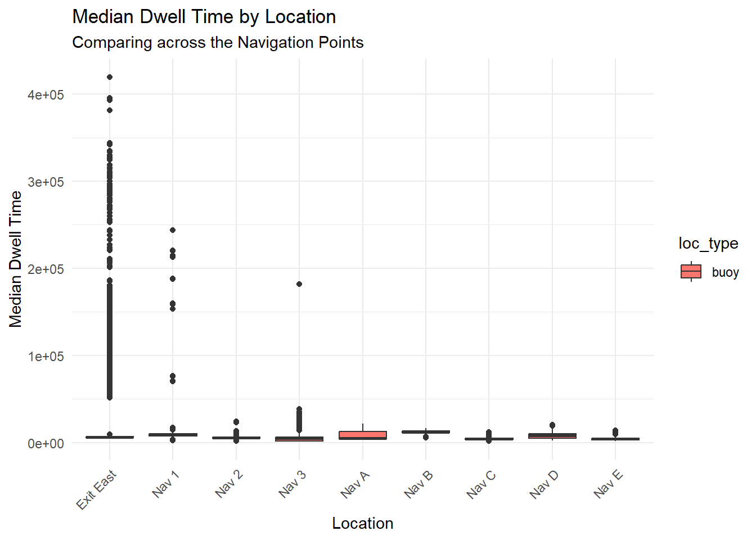Viewport: 756px width, 540px height.
Task: Click the 'Location' x-axis title
Action: [x=362, y=523]
